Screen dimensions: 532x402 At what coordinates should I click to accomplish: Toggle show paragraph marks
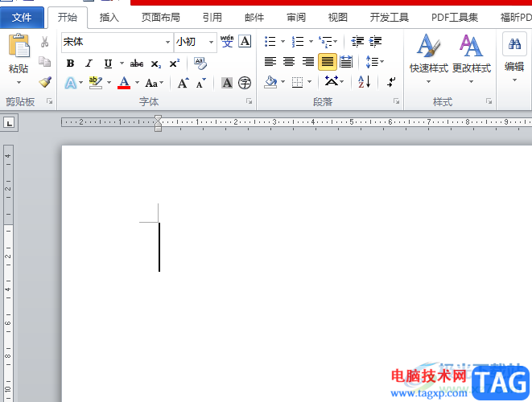point(391,82)
